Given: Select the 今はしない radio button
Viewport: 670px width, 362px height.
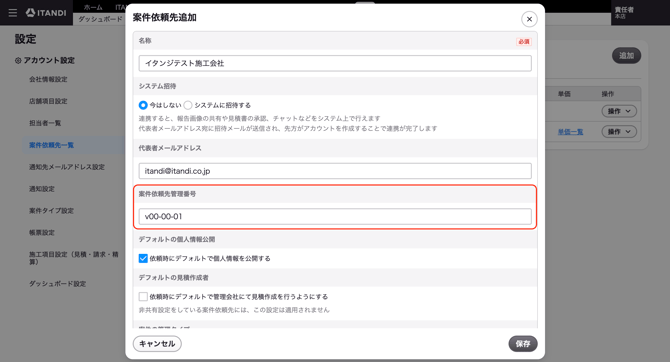Looking at the screenshot, I should (x=143, y=105).
